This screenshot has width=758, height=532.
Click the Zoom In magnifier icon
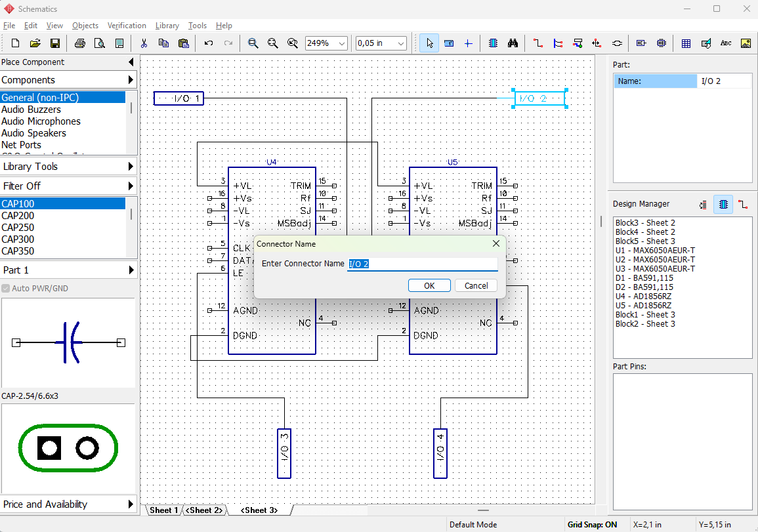pos(253,43)
